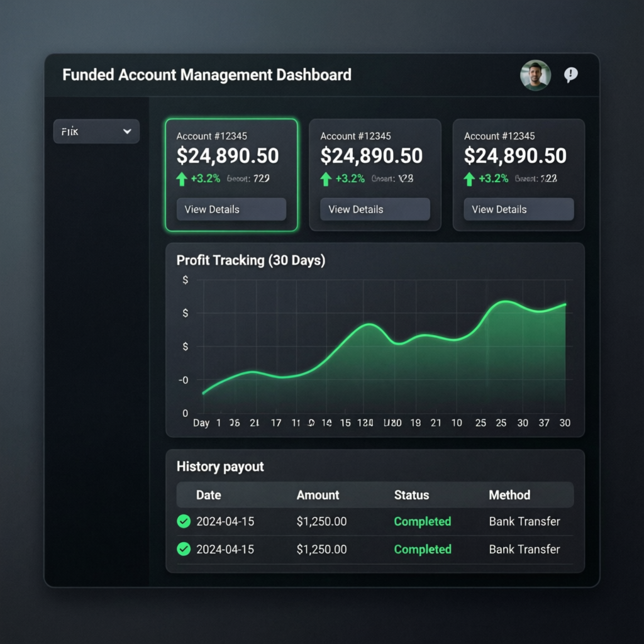The image size is (644, 644).
Task: Click the History payout heading
Action: 220,467
